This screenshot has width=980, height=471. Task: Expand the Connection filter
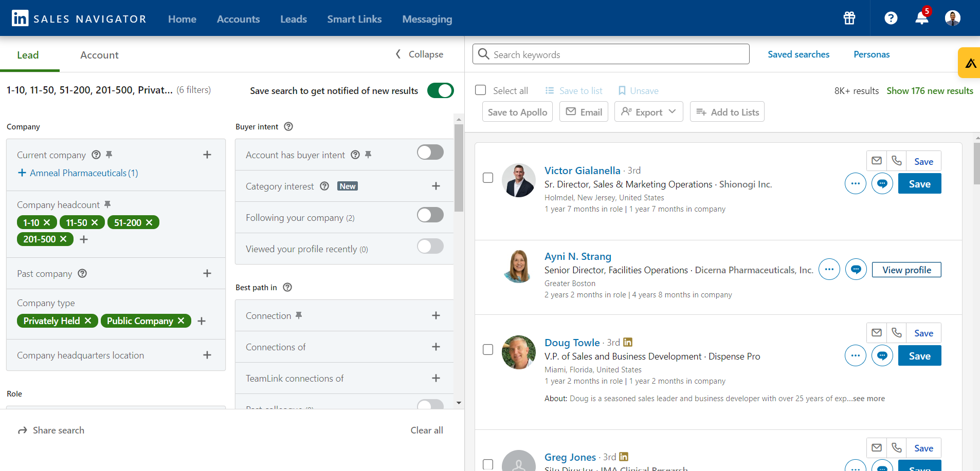coord(436,315)
